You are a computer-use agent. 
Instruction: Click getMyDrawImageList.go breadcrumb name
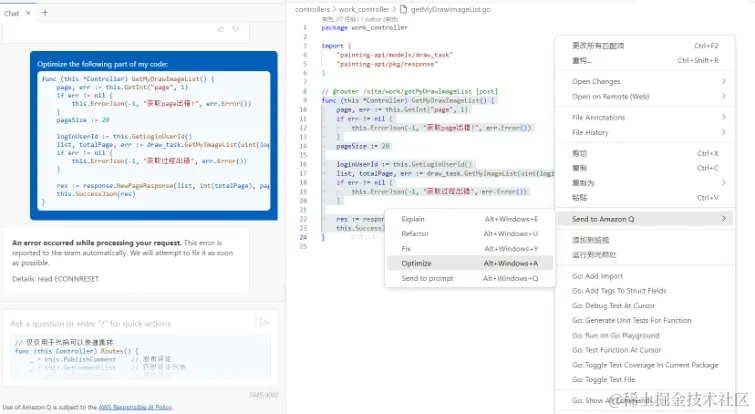[451, 9]
